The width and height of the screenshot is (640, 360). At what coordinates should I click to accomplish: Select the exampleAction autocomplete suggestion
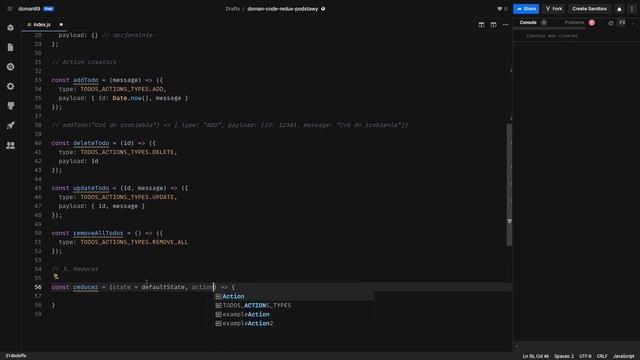coord(294,314)
